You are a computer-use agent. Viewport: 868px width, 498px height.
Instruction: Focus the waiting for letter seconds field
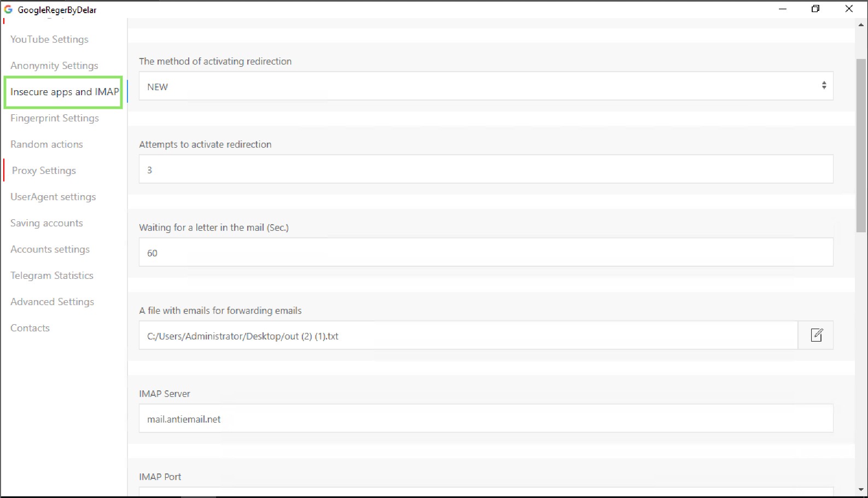486,253
